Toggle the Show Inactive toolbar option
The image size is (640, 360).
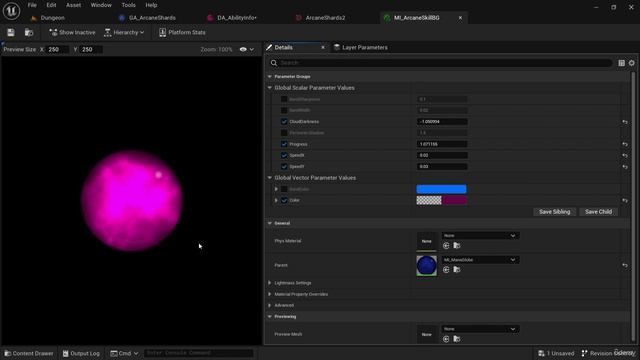click(x=72, y=32)
